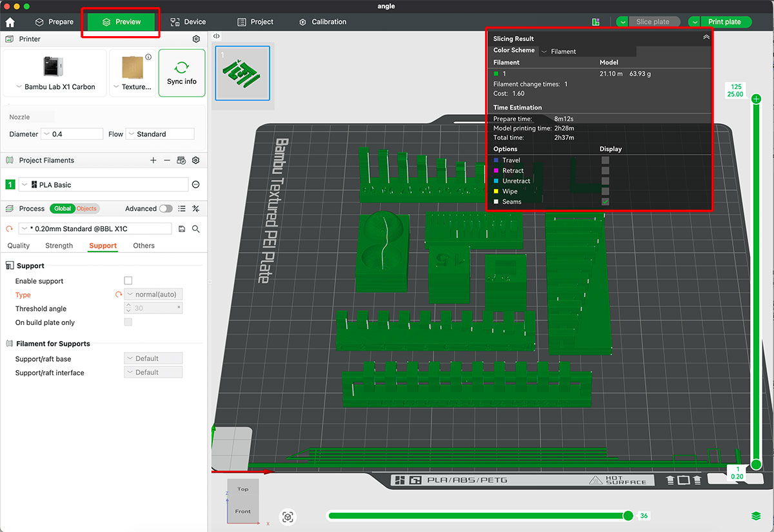Open the Slice plate dropdown arrow

(622, 22)
